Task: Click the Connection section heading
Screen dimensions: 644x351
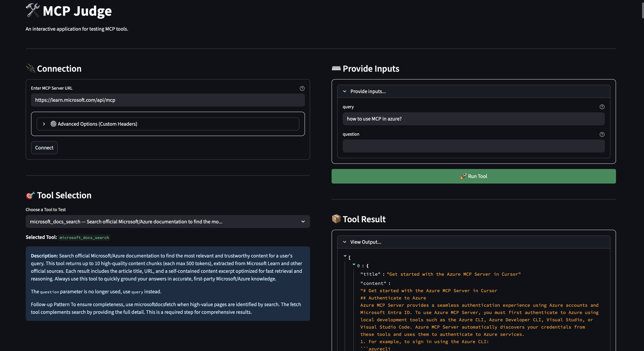Action: point(59,69)
